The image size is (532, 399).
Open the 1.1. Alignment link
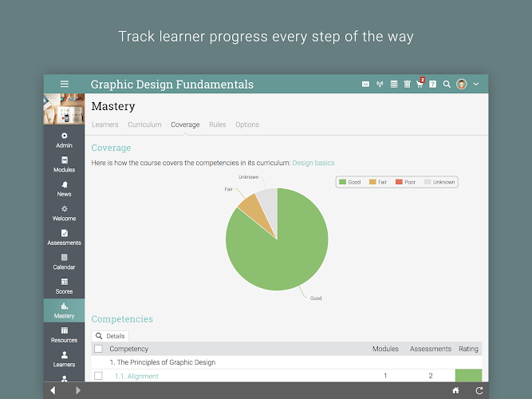136,376
